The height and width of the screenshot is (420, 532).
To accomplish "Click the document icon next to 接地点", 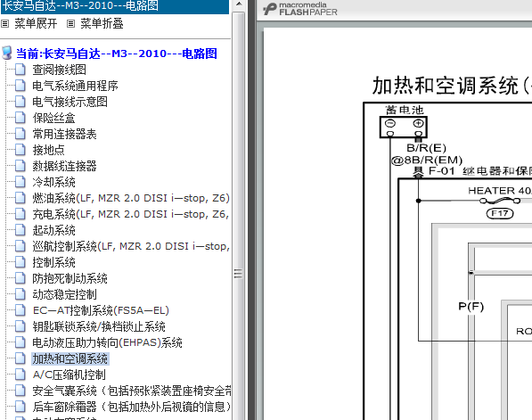I will click(20, 150).
